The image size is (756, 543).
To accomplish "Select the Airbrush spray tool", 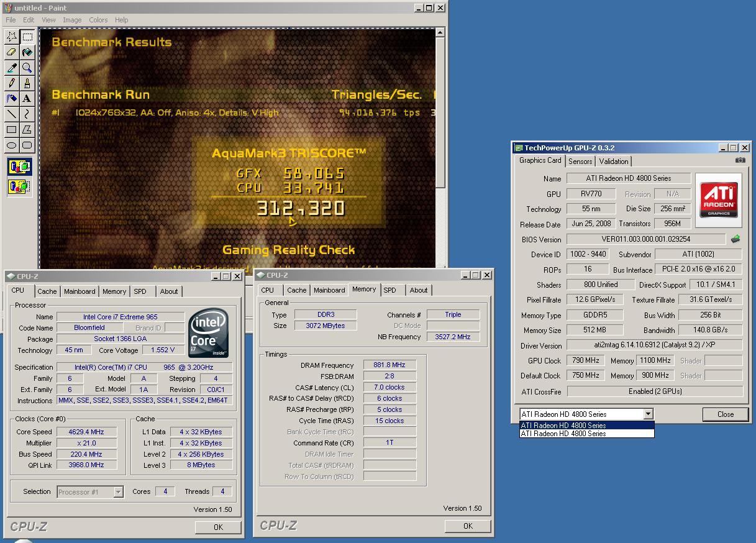I will coord(12,99).
